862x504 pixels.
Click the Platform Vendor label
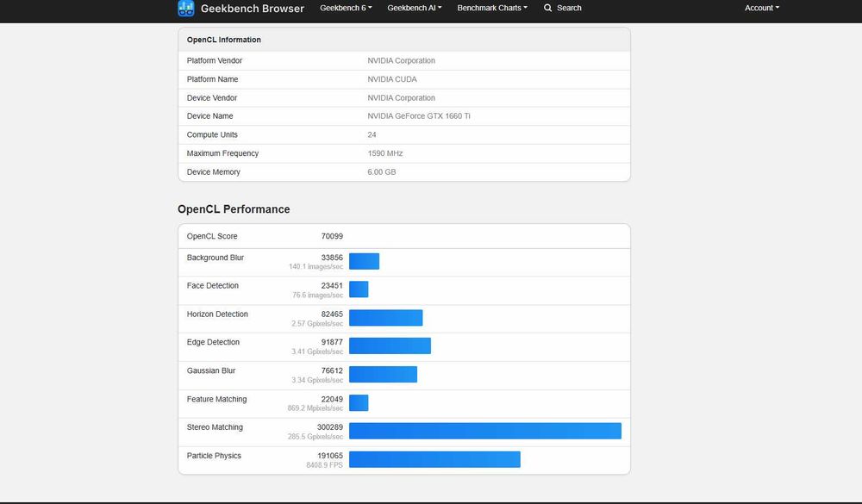point(215,60)
